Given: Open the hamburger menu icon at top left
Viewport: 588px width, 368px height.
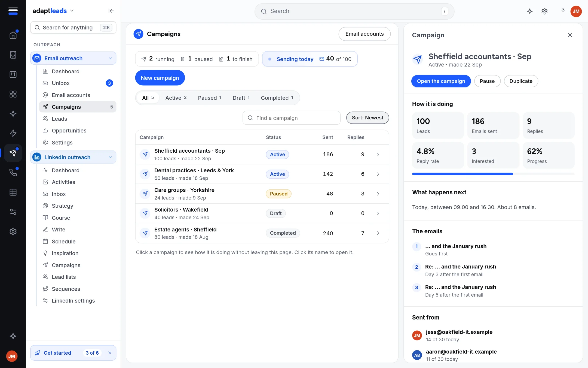Looking at the screenshot, I should click(x=13, y=11).
